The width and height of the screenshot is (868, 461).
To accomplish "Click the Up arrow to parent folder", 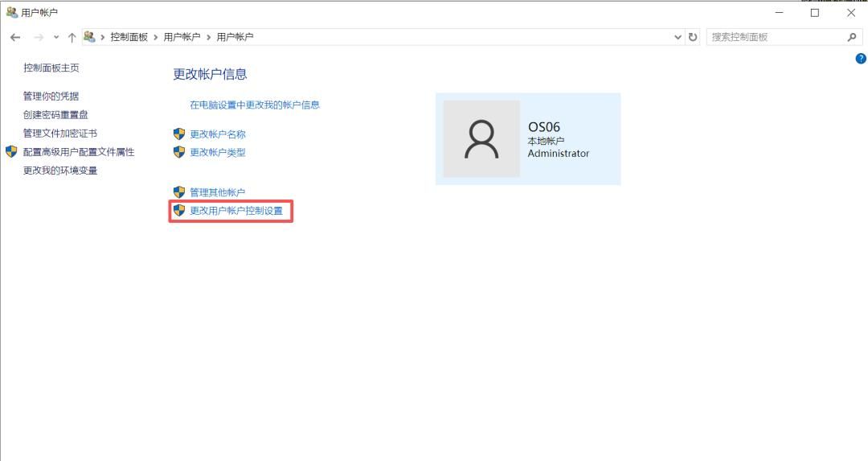I will 72,37.
